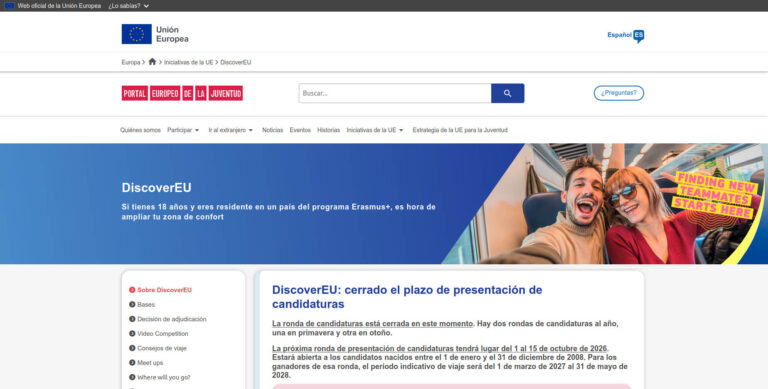Click the Español language link
Screen dimensions: 768x389
pyautogui.click(x=619, y=35)
